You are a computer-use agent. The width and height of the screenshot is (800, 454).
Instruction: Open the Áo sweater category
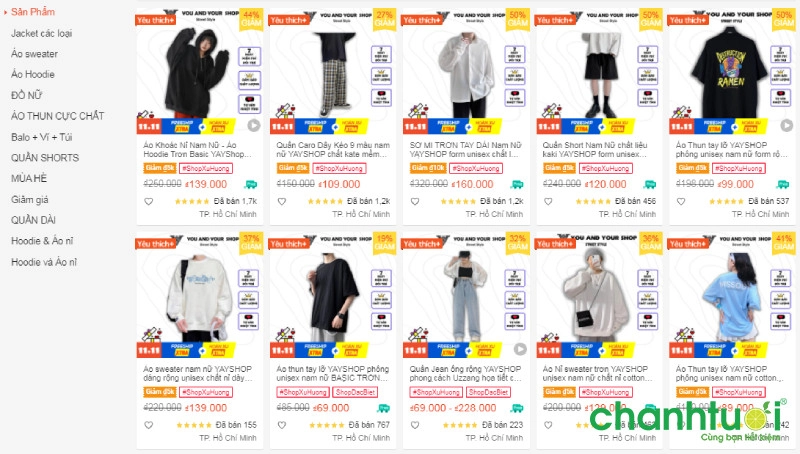[x=34, y=54]
